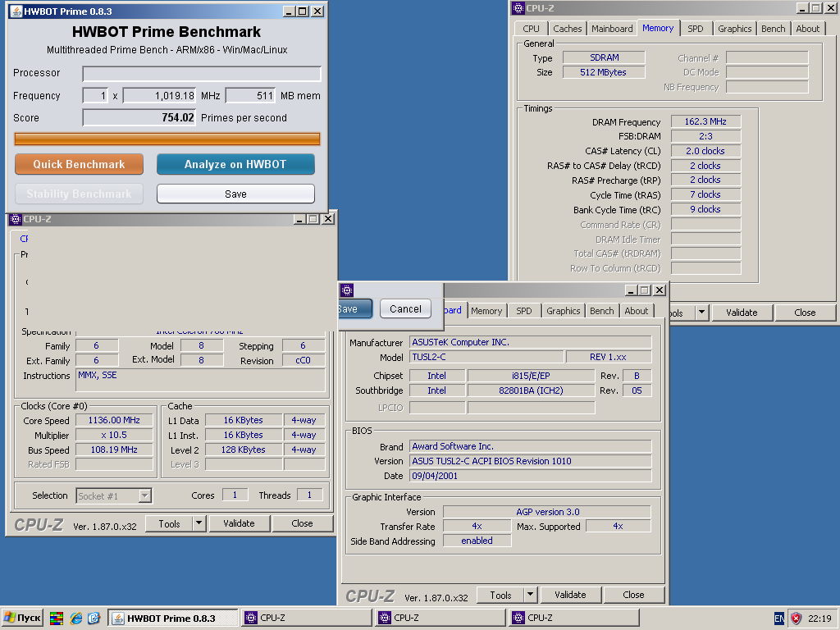Click AGP version 3.0 field
The width and height of the screenshot is (840, 630).
point(547,512)
